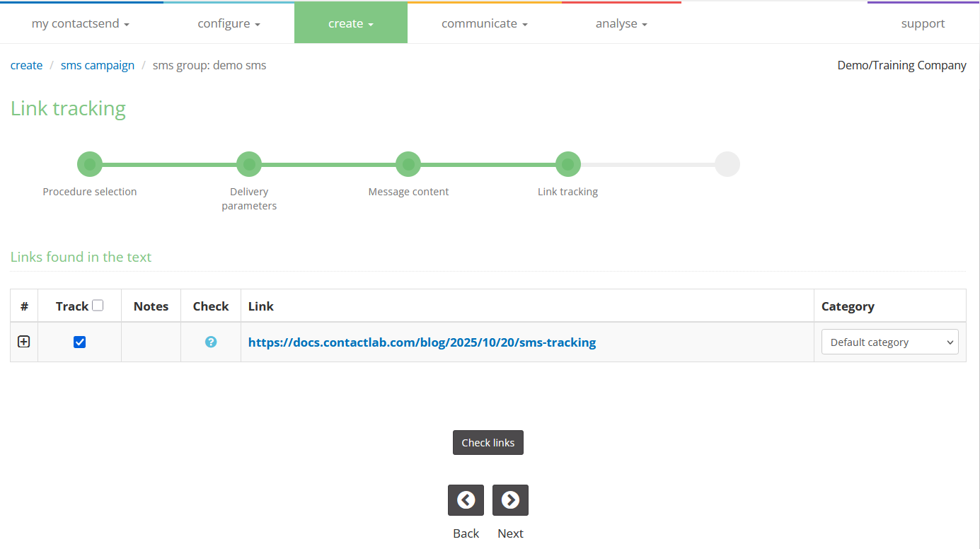Click the Check links button
Image resolution: width=980 pixels, height=549 pixels.
point(488,442)
